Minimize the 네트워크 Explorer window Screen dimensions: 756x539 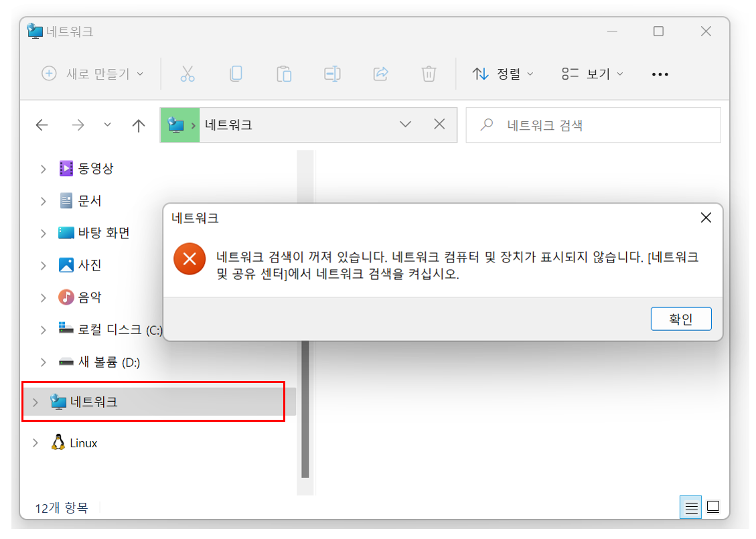(x=612, y=31)
